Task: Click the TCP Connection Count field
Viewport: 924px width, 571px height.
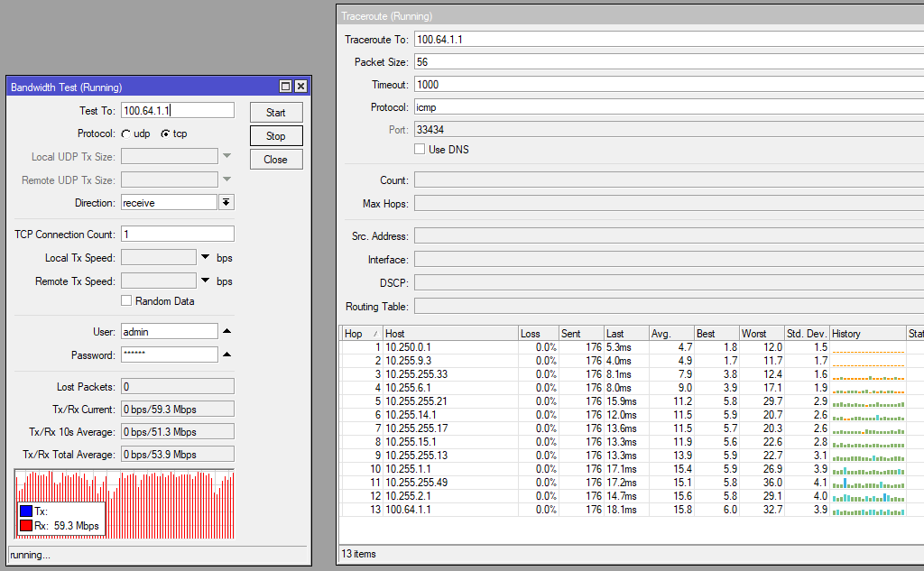Action: click(178, 234)
